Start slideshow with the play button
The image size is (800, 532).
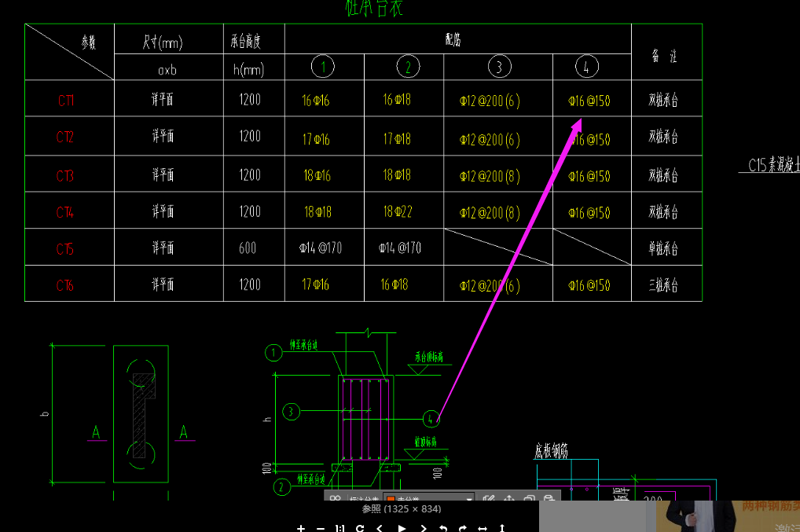tap(402, 528)
